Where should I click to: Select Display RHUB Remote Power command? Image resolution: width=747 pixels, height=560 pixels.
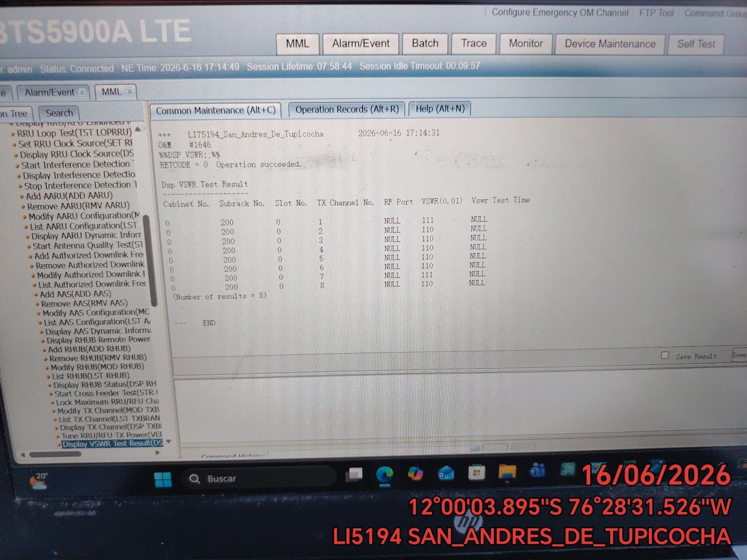coord(99,340)
